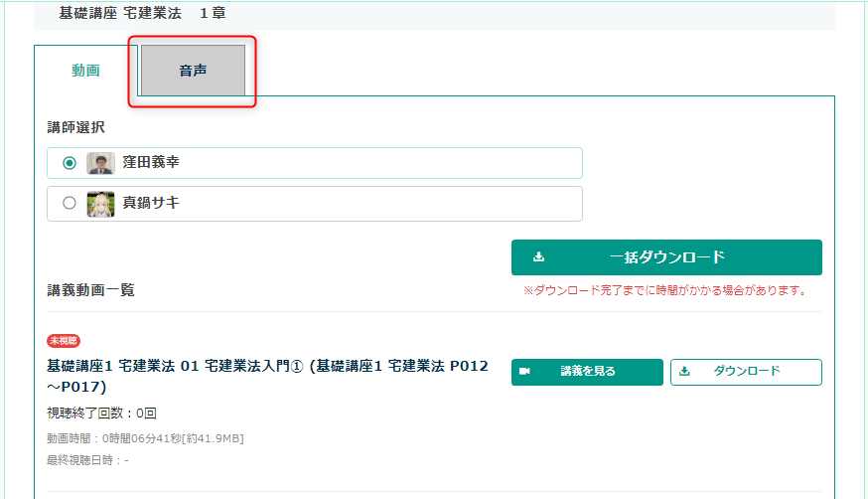The height and width of the screenshot is (499, 868).
Task: Switch to the 音声 tab
Action: 193,71
